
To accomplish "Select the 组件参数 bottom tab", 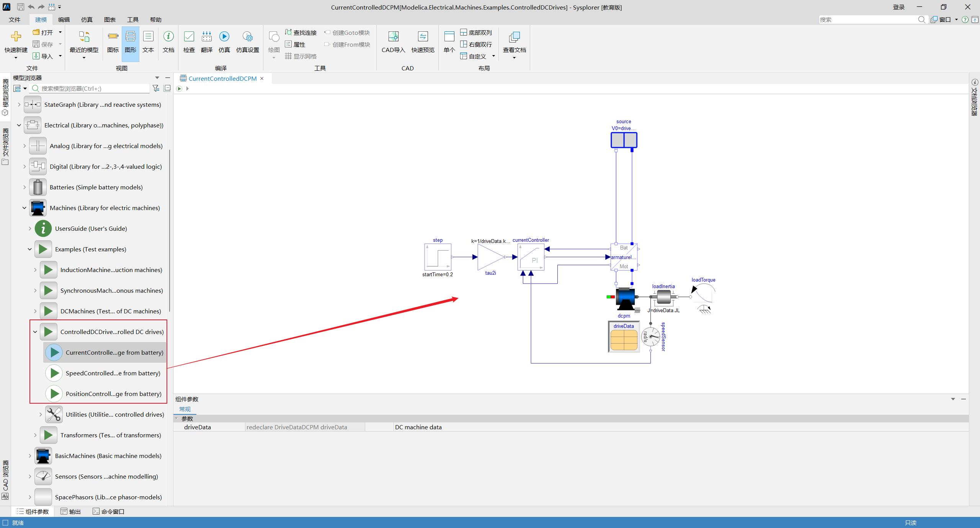I will pos(33,512).
